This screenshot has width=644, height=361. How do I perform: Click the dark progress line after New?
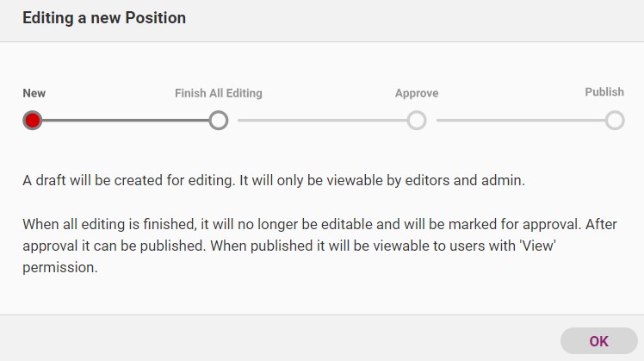click(x=125, y=120)
